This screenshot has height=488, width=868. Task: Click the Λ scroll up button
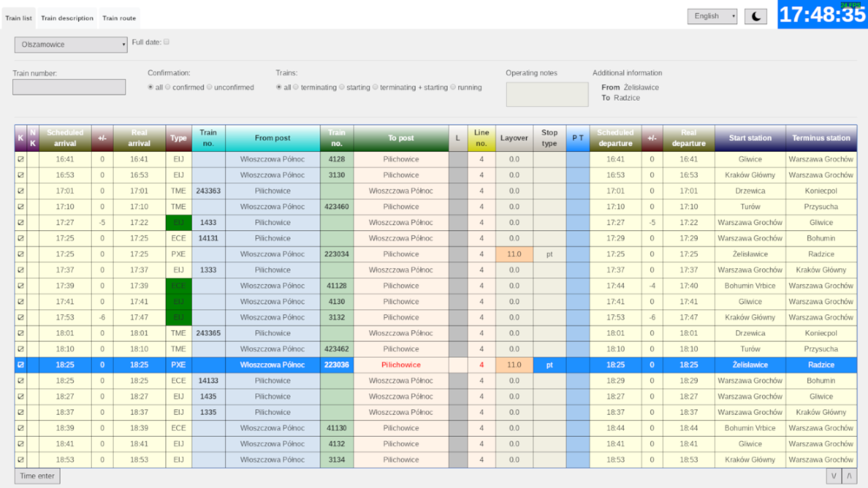[849, 476]
